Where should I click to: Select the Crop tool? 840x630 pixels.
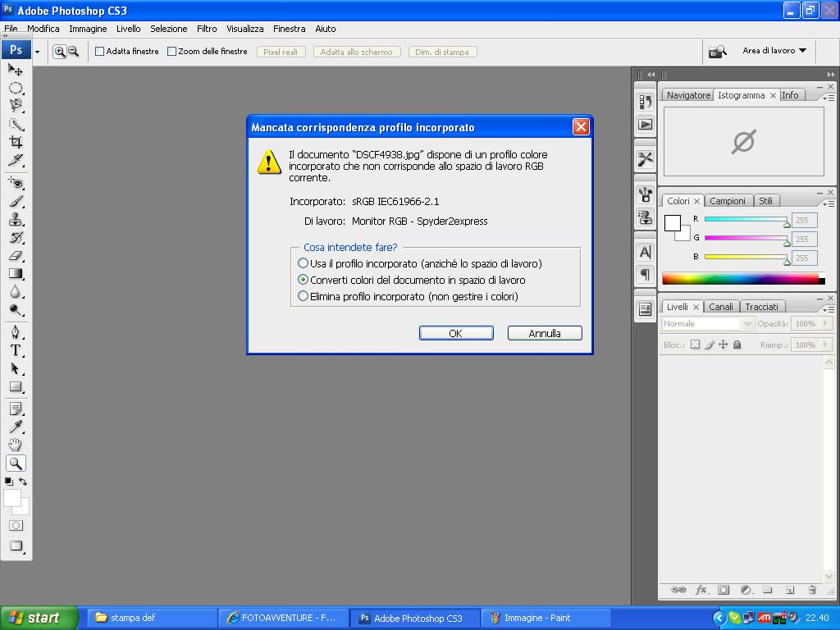point(16,142)
